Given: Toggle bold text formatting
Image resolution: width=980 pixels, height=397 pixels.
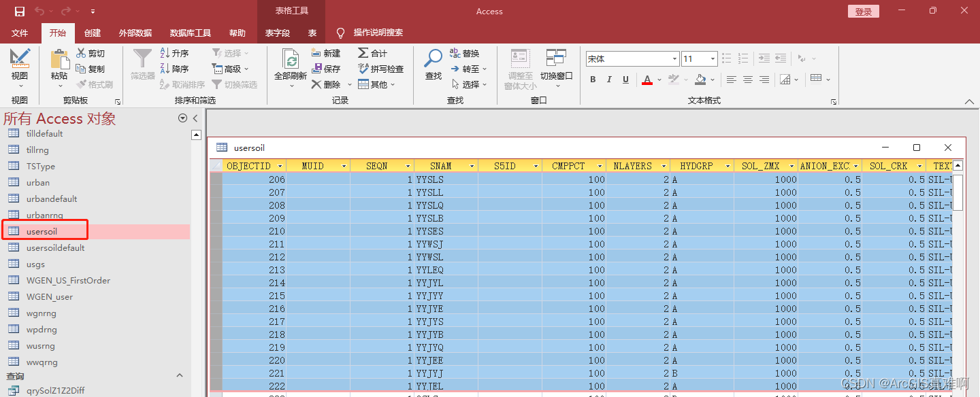Looking at the screenshot, I should (x=593, y=80).
